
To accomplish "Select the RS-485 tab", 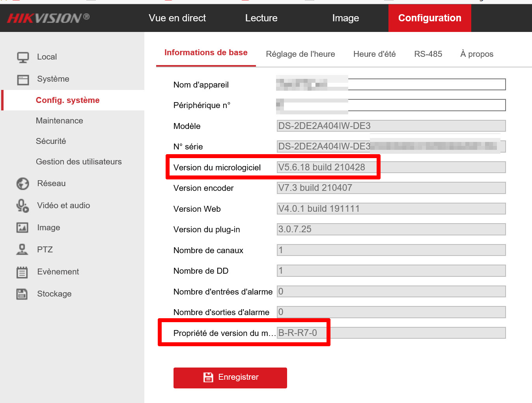I will tap(428, 54).
